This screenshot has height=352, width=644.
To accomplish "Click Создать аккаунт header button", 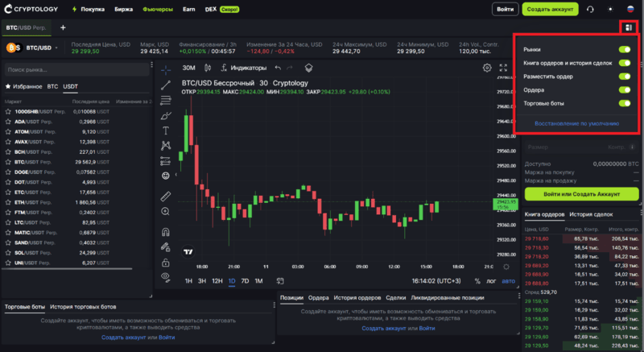I will (550, 9).
